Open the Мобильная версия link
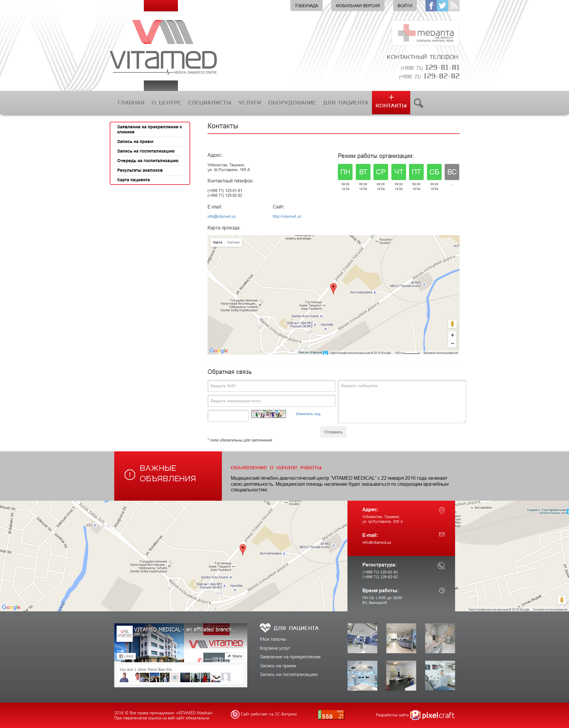The width and height of the screenshot is (569, 728). click(x=358, y=6)
